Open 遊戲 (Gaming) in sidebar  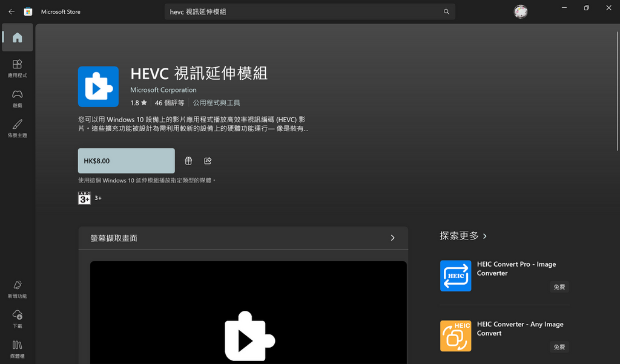pos(18,99)
